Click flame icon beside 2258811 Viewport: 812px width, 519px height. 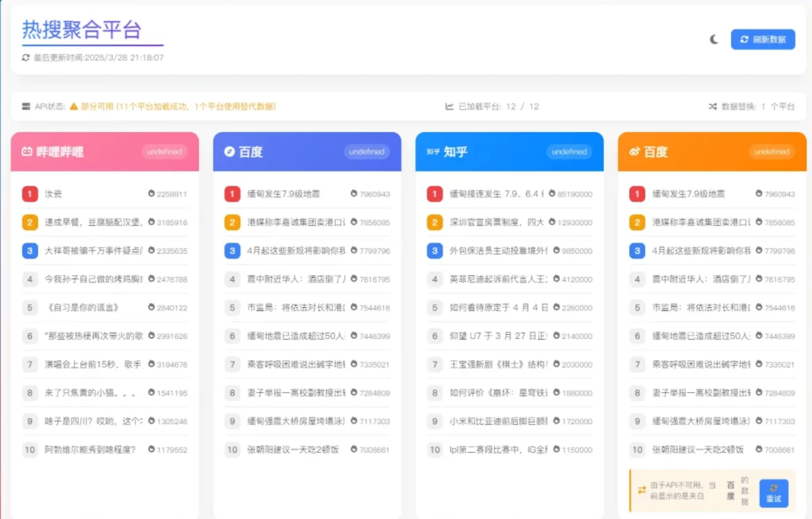[x=151, y=194]
